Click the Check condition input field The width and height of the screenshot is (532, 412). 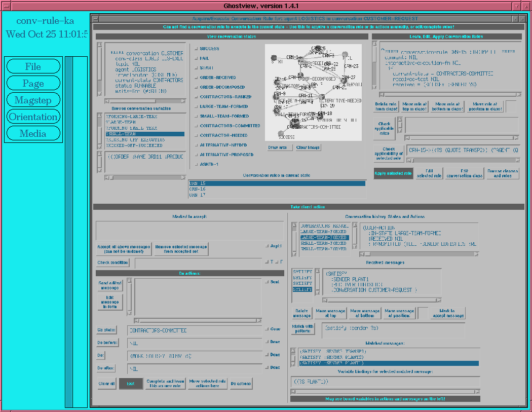coord(199,263)
